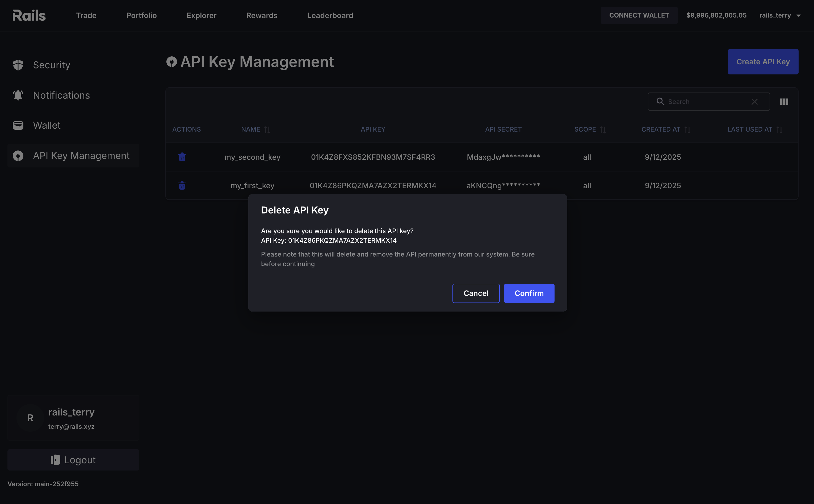The image size is (814, 504).
Task: Delete my_second_key using its trash icon
Action: [x=182, y=157]
